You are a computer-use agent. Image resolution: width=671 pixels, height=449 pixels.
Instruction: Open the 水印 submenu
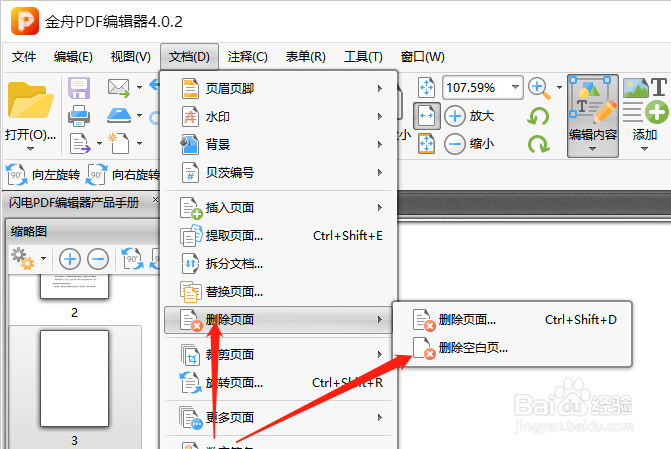point(278,116)
